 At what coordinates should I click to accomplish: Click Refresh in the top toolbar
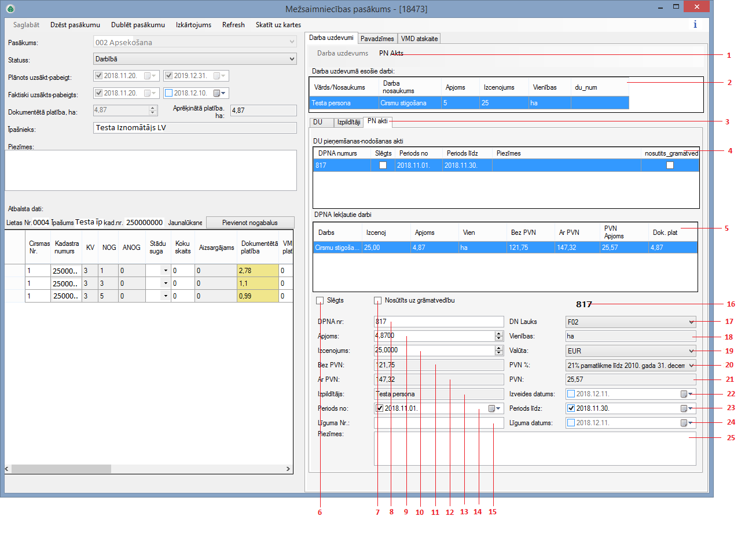[233, 25]
